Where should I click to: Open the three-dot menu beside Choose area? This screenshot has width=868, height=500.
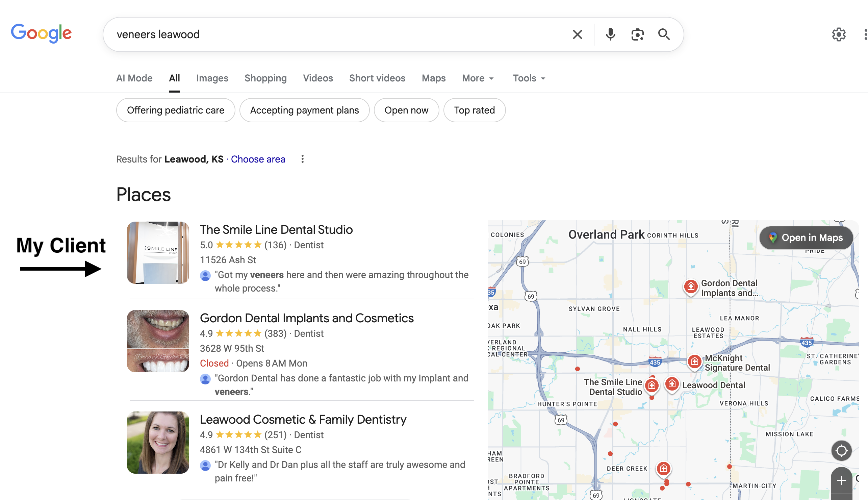(302, 159)
